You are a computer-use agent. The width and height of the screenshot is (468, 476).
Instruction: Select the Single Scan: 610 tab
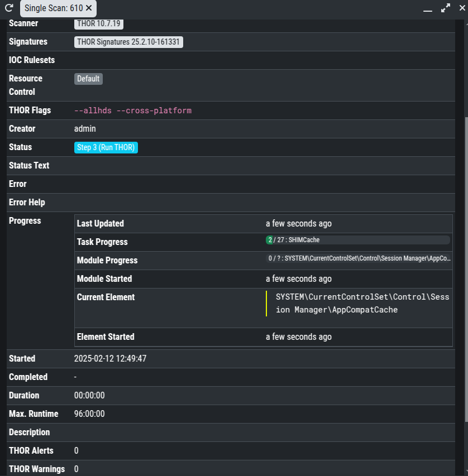52,8
